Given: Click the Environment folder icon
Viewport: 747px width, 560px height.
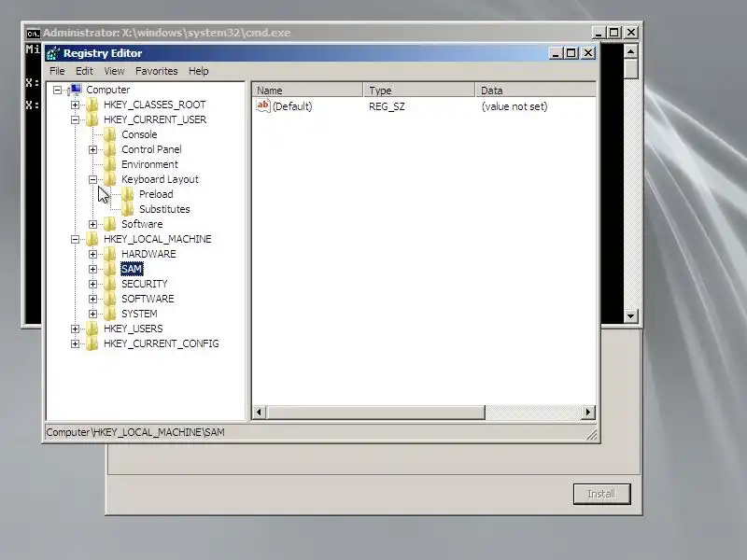Looking at the screenshot, I should pos(109,164).
